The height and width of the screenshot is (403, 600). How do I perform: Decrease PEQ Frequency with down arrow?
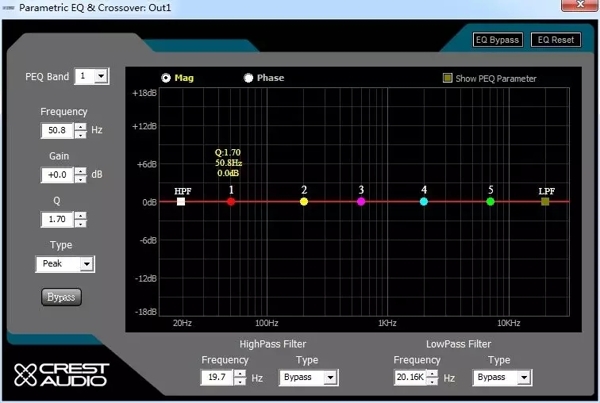pyautogui.click(x=80, y=134)
